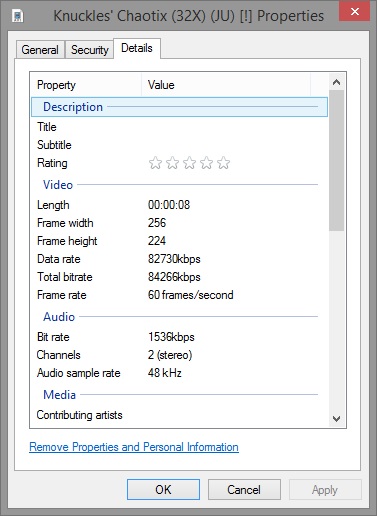Screen dimensions: 377x516
Task: Click the 82730kbps value
Action: pos(174,259)
